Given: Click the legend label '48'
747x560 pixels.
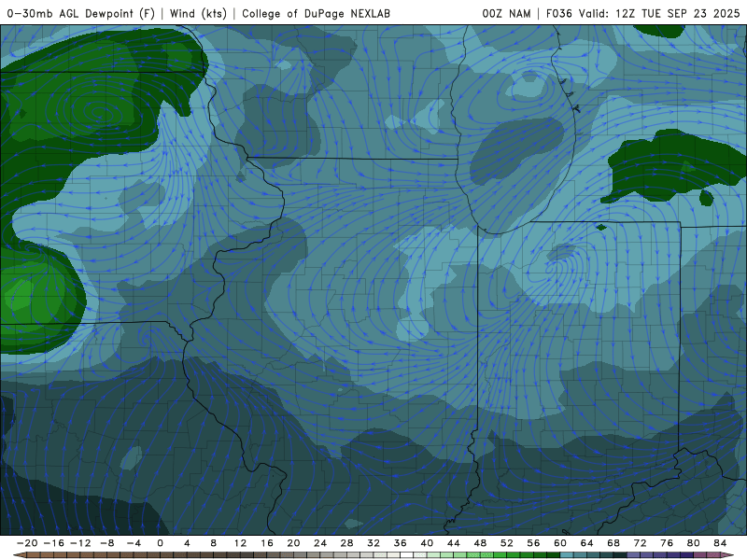Looking at the screenshot, I should [x=480, y=543].
